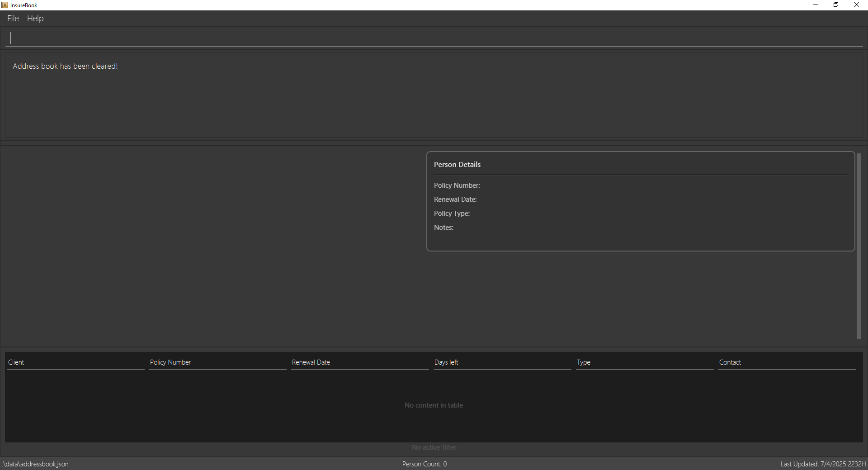Restore down the InsureBook window
Image resolution: width=868 pixels, height=470 pixels.
(x=836, y=5)
